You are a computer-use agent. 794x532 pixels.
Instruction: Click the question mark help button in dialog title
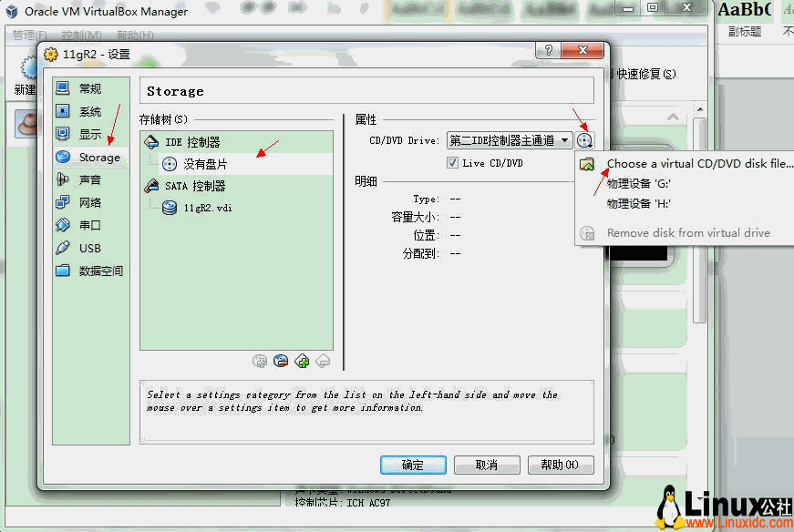pos(549,50)
